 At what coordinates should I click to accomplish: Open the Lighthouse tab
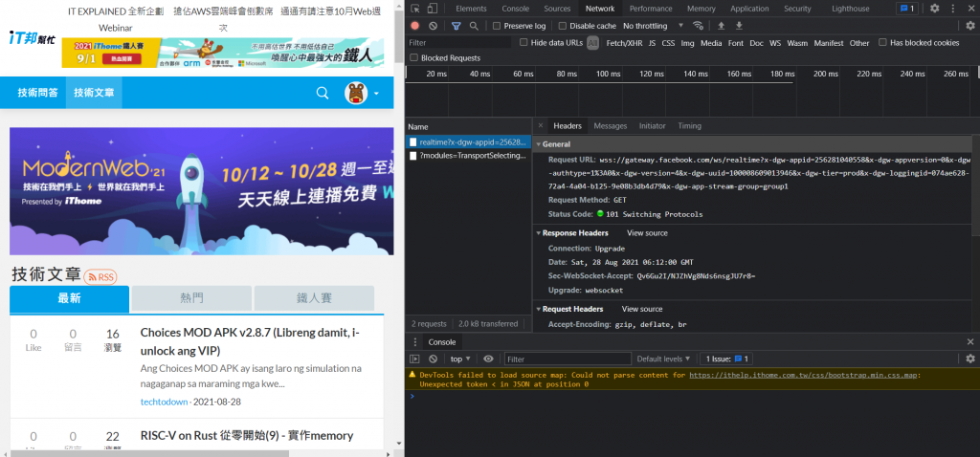click(x=850, y=8)
